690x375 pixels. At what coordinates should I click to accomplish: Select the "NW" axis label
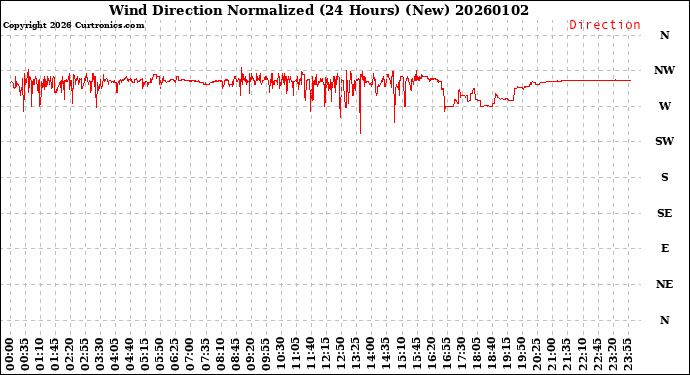click(664, 70)
